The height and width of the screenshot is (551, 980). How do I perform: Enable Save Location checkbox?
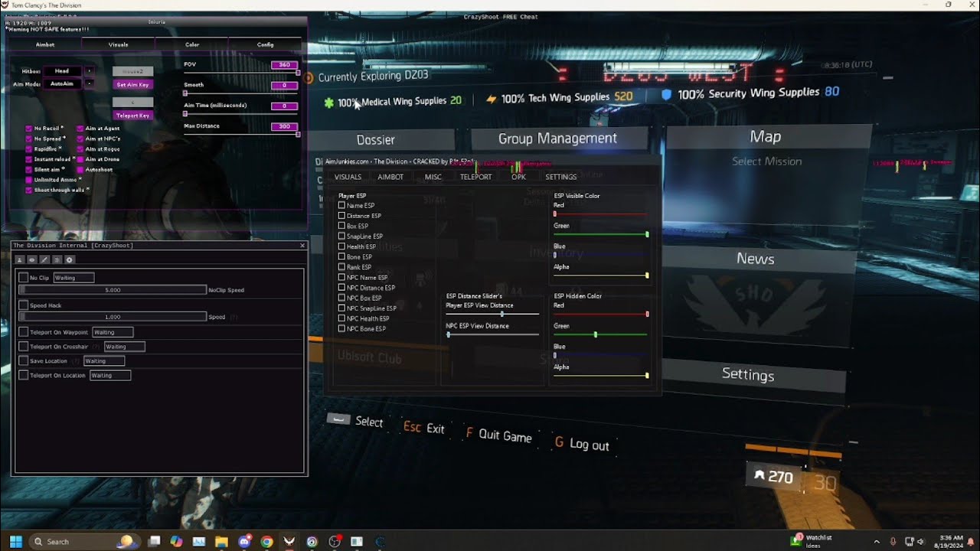click(24, 360)
